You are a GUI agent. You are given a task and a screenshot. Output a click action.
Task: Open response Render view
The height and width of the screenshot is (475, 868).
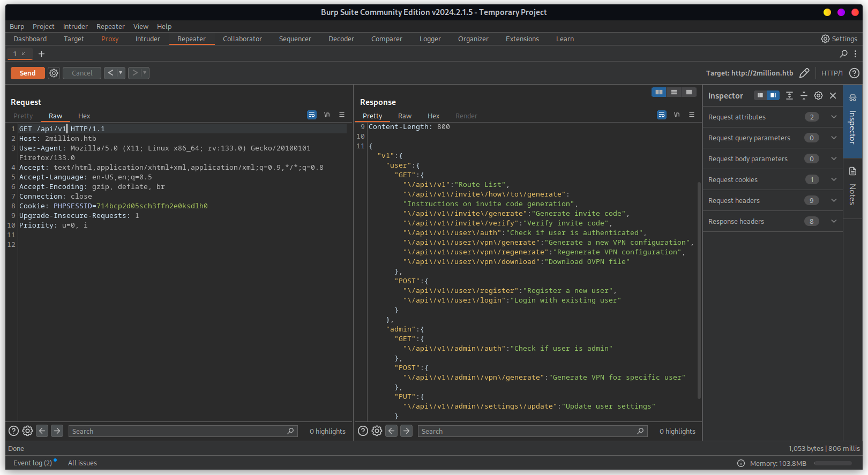[466, 116]
